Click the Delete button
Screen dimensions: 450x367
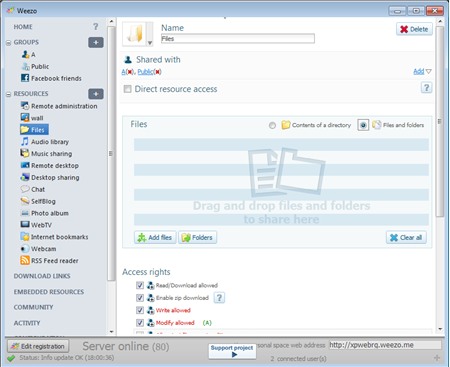coord(414,29)
